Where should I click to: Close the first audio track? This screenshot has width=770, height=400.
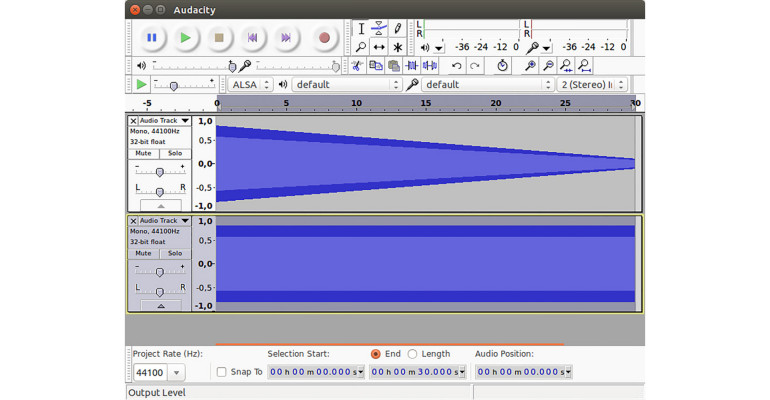133,121
